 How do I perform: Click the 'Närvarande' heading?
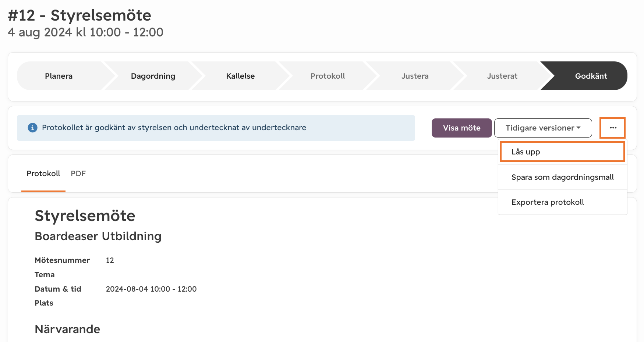pyautogui.click(x=67, y=329)
